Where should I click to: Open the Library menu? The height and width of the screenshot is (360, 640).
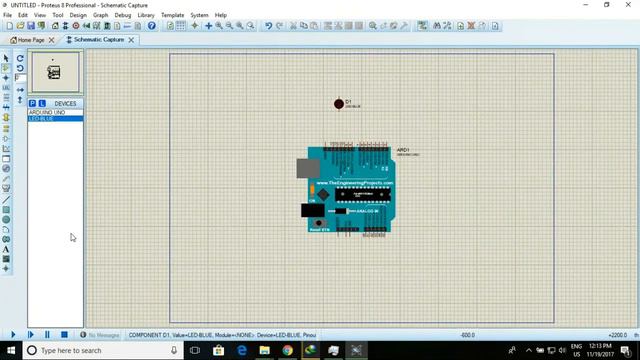pos(146,15)
